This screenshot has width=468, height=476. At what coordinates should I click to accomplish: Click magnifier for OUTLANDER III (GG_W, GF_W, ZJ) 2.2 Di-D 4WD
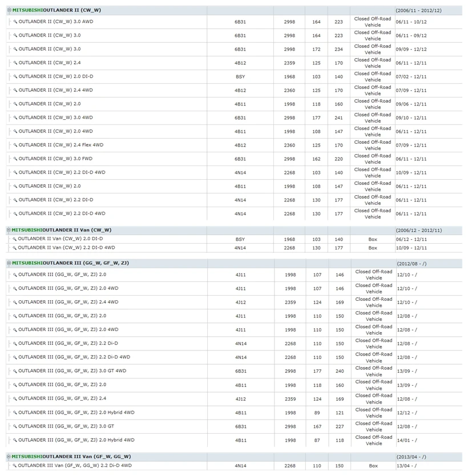coord(15,357)
